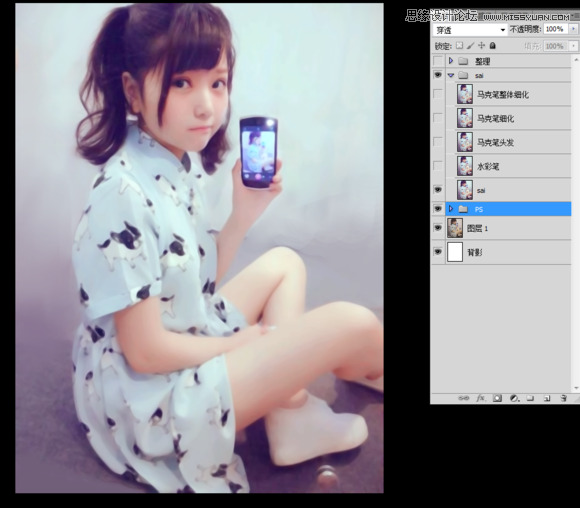This screenshot has height=508, width=580.
Task: Open the 不透明度 opacity slider arrow
Action: pyautogui.click(x=573, y=29)
